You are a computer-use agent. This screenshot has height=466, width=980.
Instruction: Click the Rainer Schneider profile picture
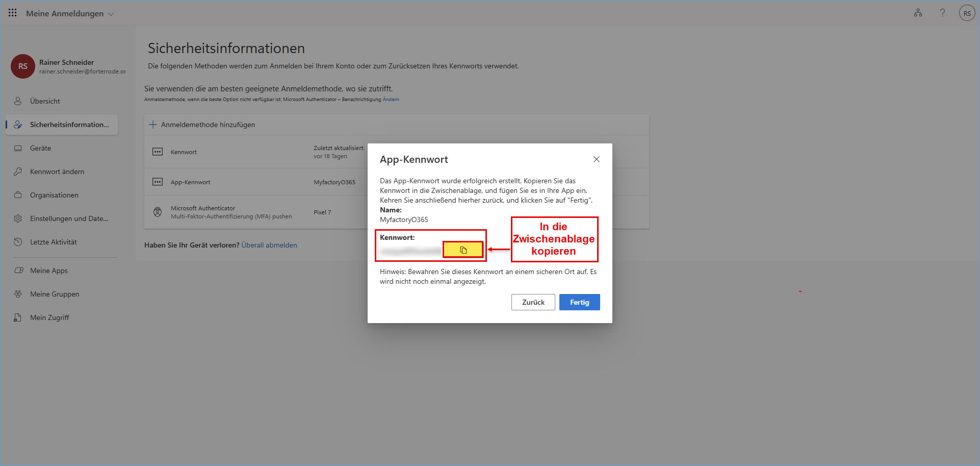(23, 66)
